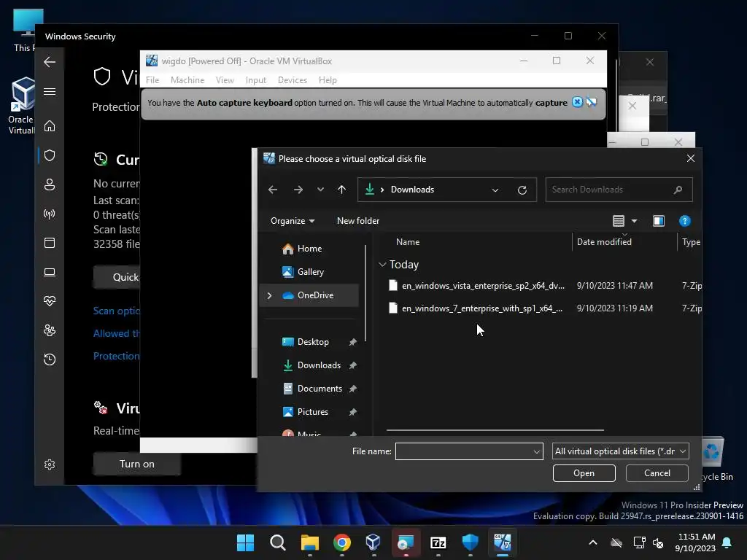Open Virus & threat protection shield icon
Image resolution: width=747 pixels, height=560 pixels.
pos(50,155)
